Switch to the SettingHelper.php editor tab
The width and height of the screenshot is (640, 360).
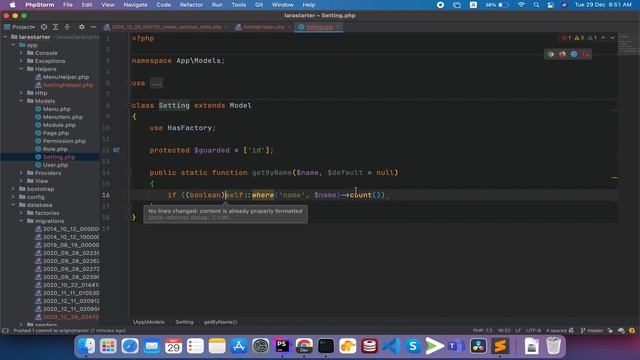click(263, 27)
